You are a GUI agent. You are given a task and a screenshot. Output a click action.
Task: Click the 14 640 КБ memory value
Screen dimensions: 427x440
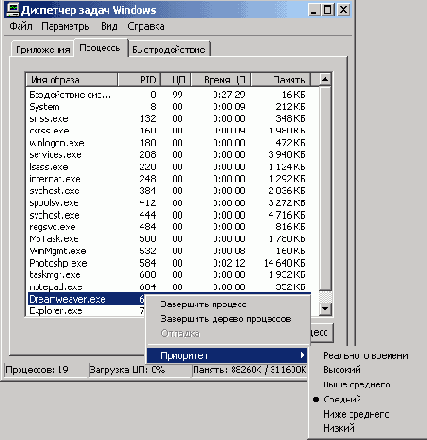tap(285, 263)
